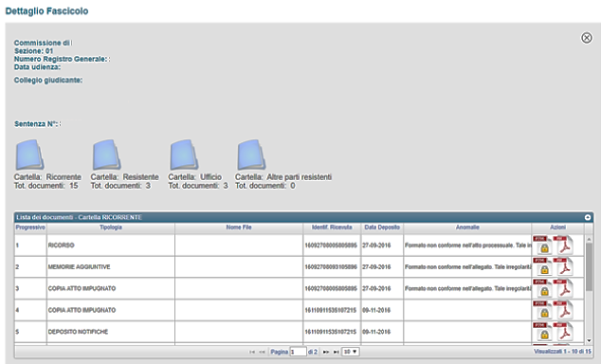Open the Ufficio folder icon
The height and width of the screenshot is (364, 601).
(184, 155)
